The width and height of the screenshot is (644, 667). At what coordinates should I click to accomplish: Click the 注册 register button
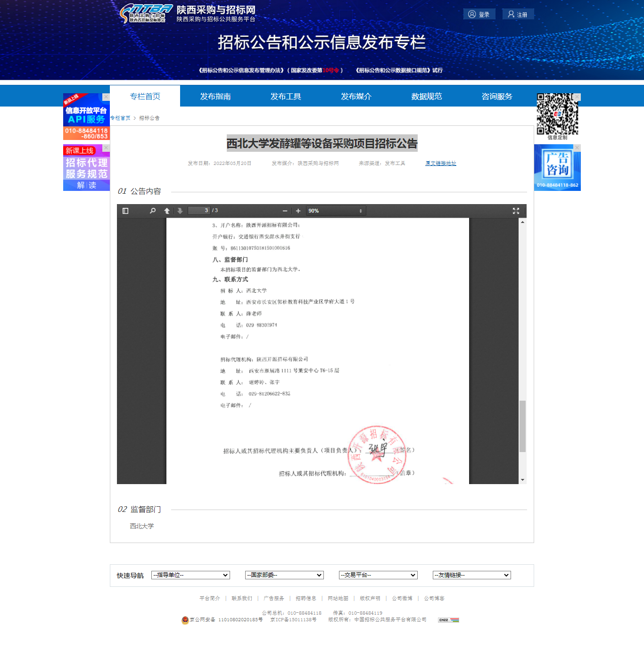pos(518,14)
